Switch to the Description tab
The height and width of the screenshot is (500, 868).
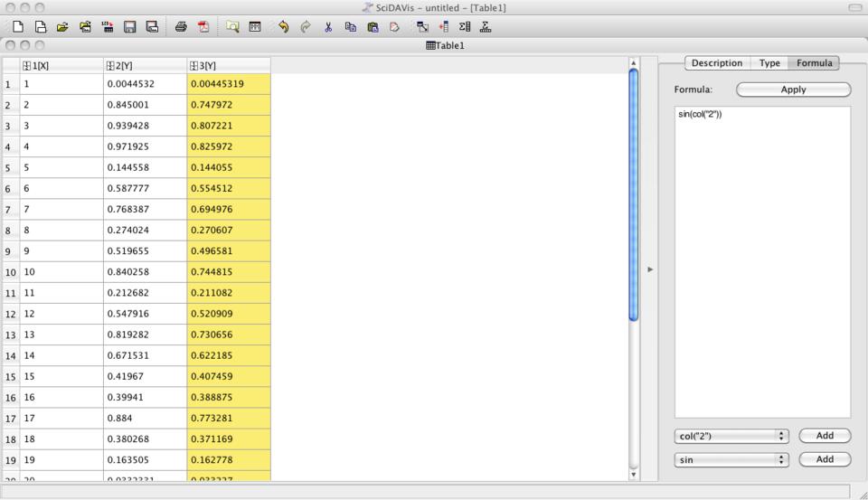click(716, 63)
